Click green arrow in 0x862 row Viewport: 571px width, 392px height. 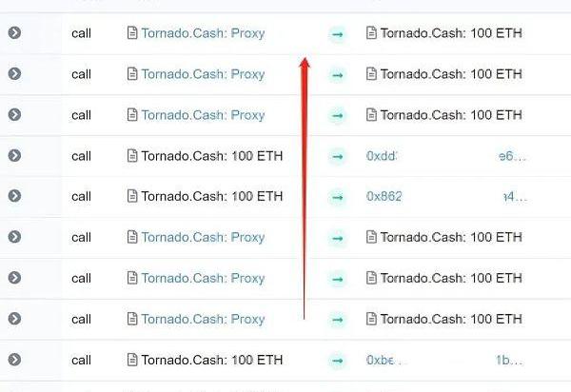click(338, 197)
